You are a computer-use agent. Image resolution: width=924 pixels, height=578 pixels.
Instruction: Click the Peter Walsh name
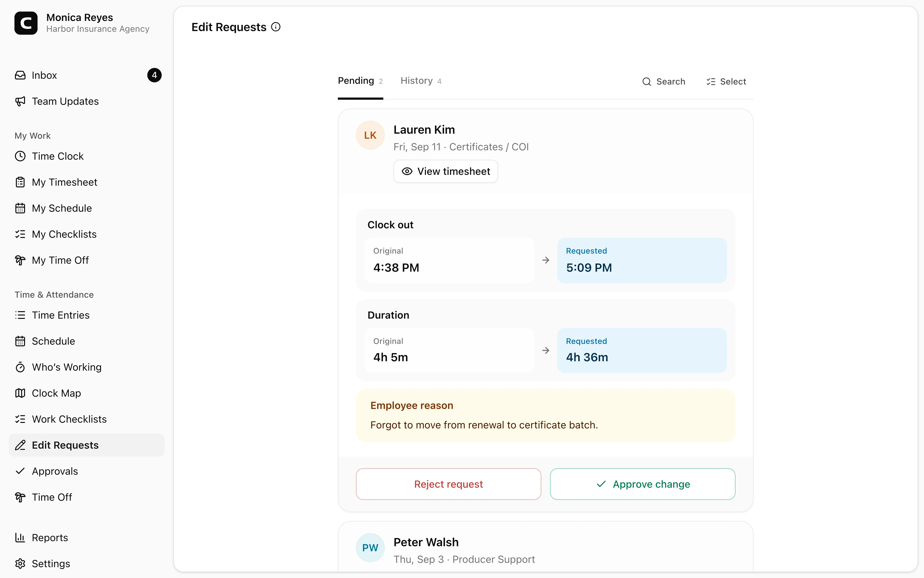426,542
